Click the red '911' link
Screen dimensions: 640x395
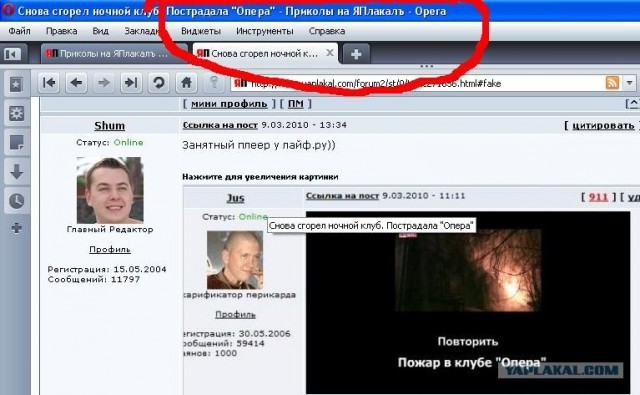[598, 197]
